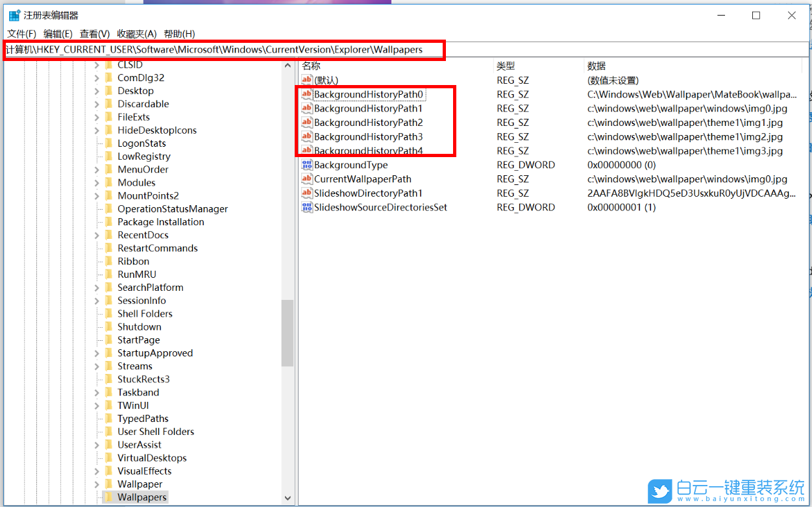Click the SlideshowDirectoryPath1 string icon

(x=307, y=193)
